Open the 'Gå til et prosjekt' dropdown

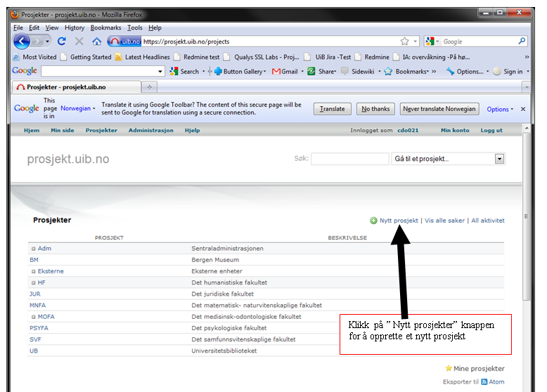(499, 159)
